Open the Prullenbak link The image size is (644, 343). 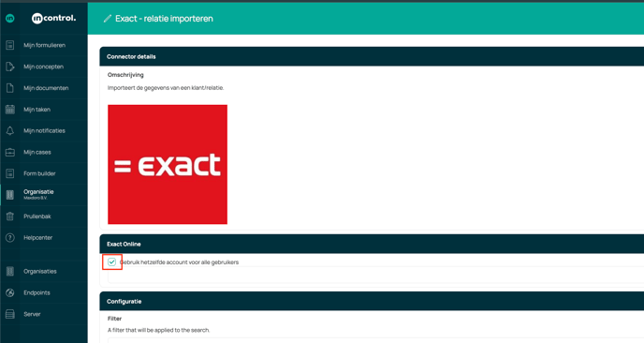(37, 216)
